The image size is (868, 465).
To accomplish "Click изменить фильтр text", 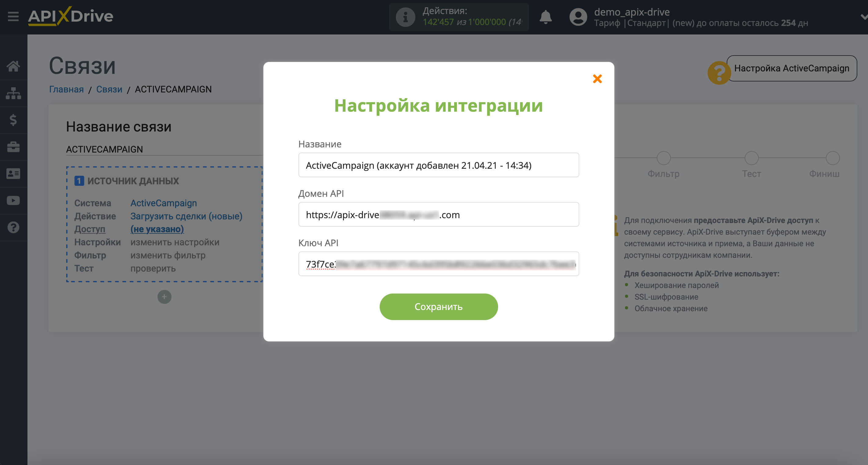I will pyautogui.click(x=168, y=255).
